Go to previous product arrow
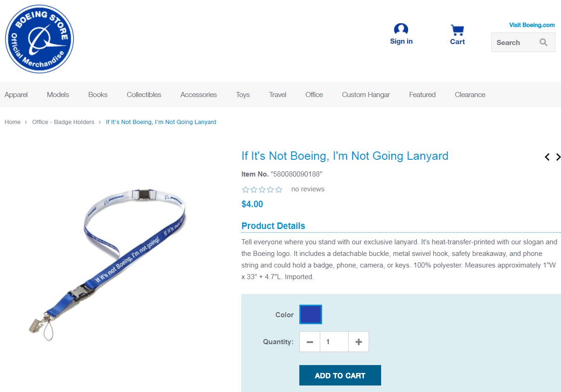This screenshot has height=392, width=561. [x=548, y=157]
